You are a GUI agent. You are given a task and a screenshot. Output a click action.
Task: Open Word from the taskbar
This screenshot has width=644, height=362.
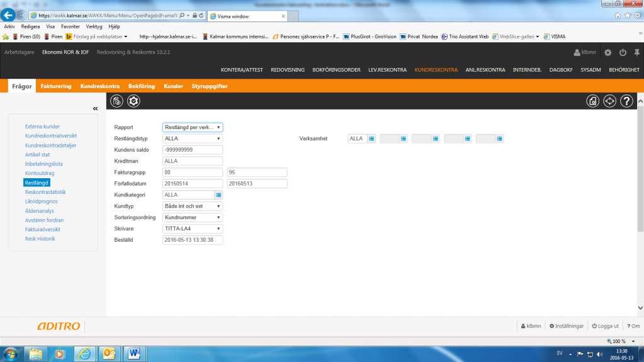pos(133,354)
